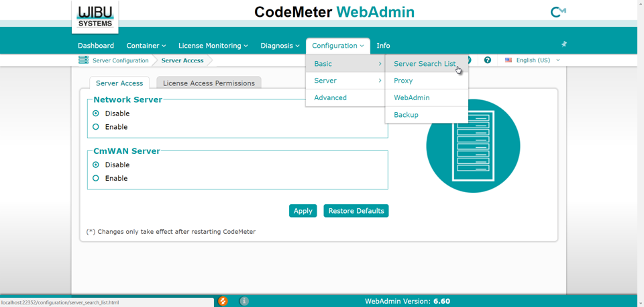This screenshot has width=644, height=307.
Task: Click the Server Configuration breadcrumb icon
Action: (x=83, y=60)
